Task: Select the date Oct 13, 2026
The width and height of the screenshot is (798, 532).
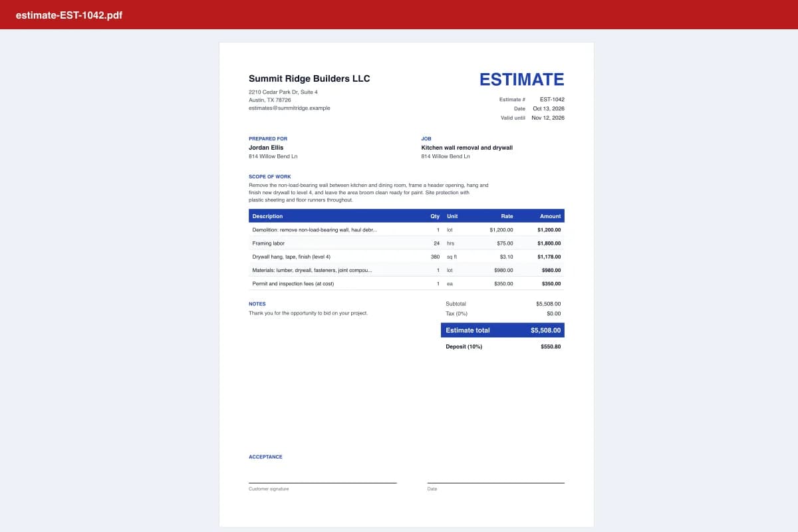Action: tap(549, 108)
